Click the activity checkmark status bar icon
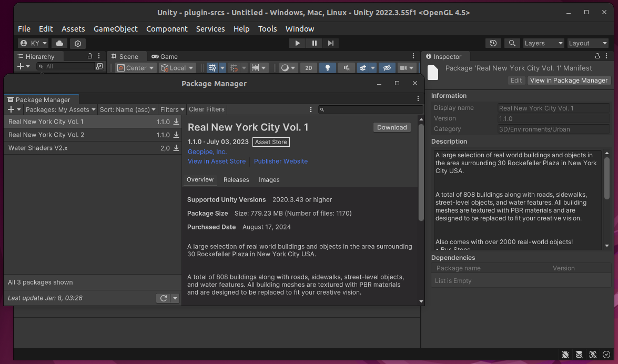618x364 pixels. [x=606, y=355]
